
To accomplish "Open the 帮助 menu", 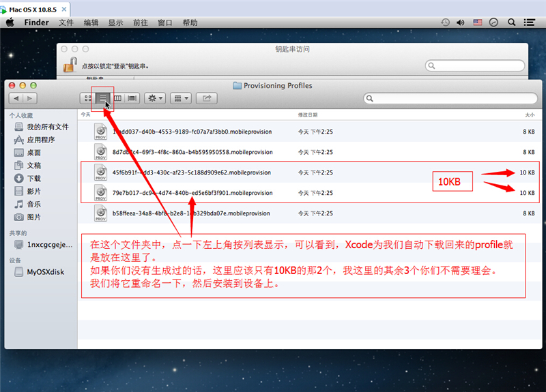I will (x=190, y=22).
